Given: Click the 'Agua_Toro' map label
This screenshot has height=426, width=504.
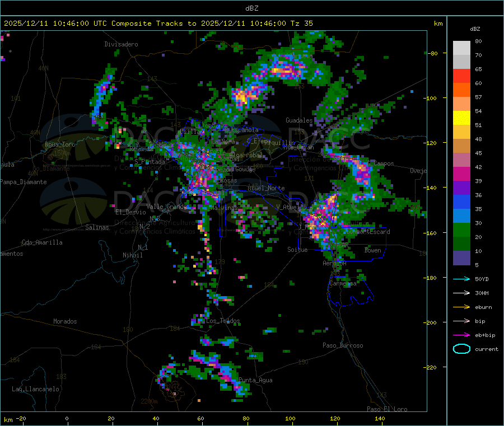Looking at the screenshot, I should pyautogui.click(x=60, y=144).
